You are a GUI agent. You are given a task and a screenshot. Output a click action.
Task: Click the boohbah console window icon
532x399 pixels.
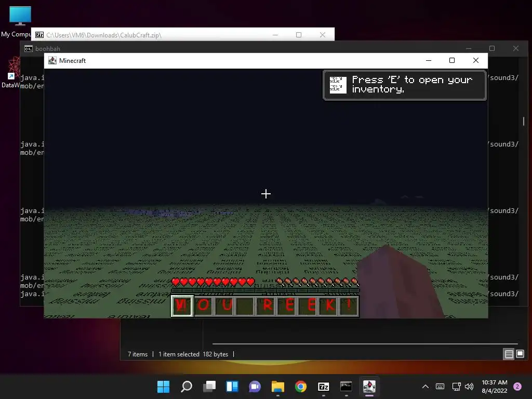tap(29, 48)
